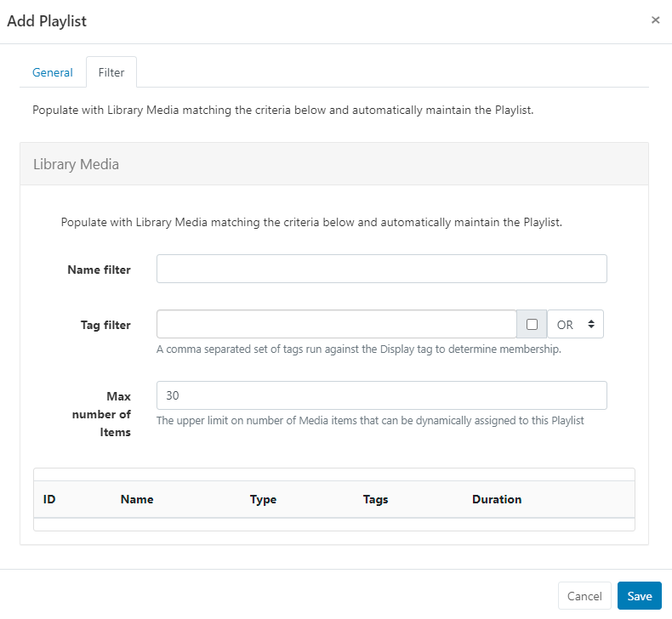Viewport: 672px width, 619px height.
Task: Click the Max number of Items label
Action: 101,414
